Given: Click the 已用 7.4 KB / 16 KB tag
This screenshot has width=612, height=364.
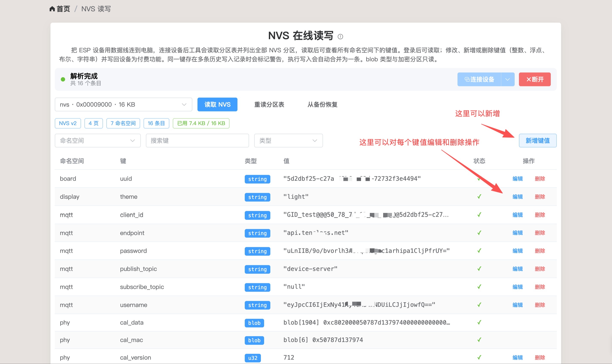Looking at the screenshot, I should point(201,123).
